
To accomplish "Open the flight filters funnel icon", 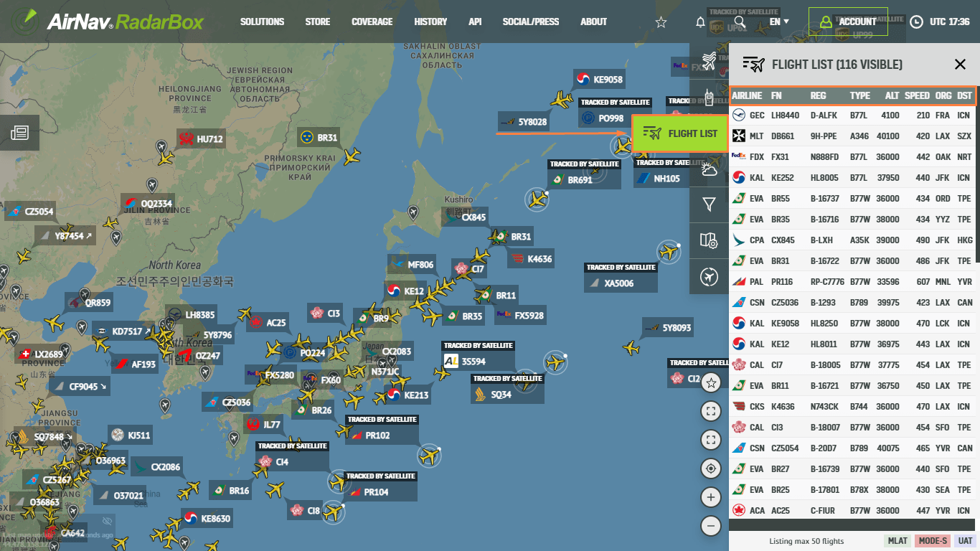I will point(710,205).
